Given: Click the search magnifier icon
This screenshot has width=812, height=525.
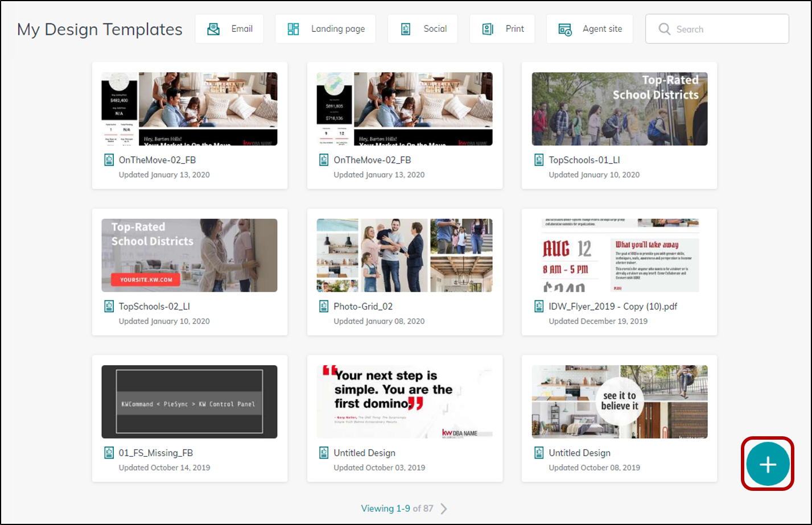Looking at the screenshot, I should [x=664, y=28].
